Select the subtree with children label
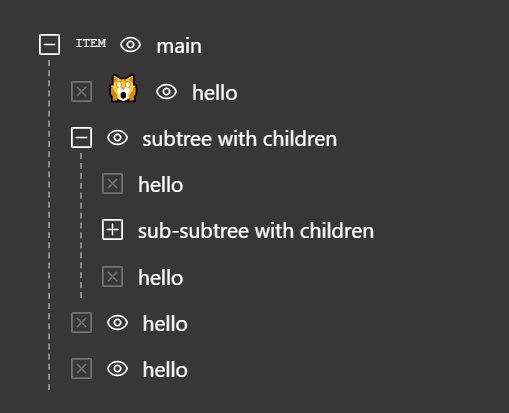 (x=240, y=139)
